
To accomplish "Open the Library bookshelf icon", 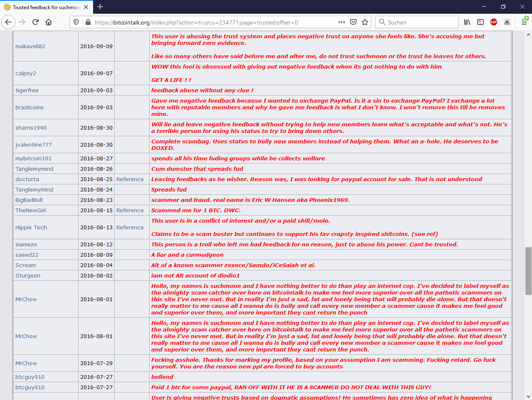I will (x=467, y=22).
